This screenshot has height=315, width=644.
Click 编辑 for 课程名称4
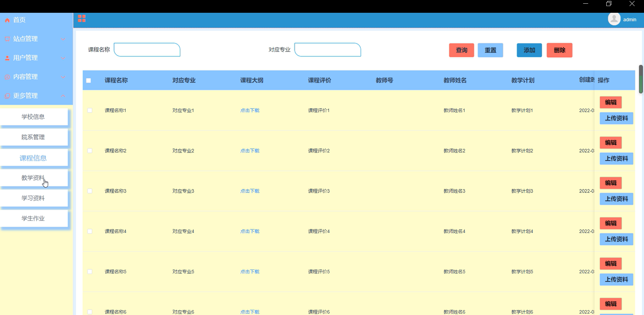tap(611, 223)
